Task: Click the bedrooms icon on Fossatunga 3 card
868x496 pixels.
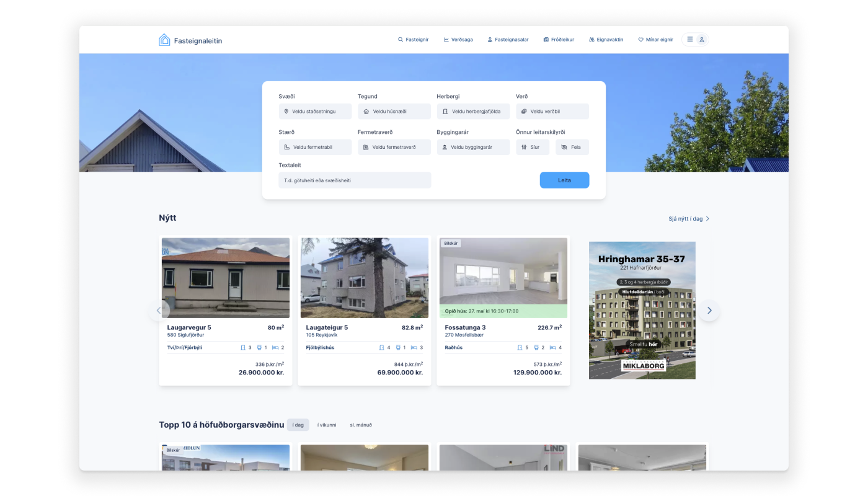Action: [553, 348]
